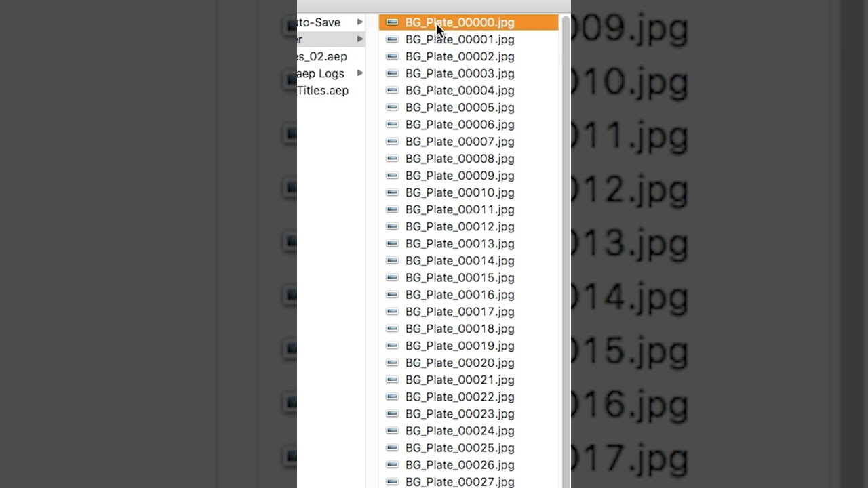Select file BG_Plate_00006.jpg
The height and width of the screenshot is (488, 868).
(x=469, y=125)
